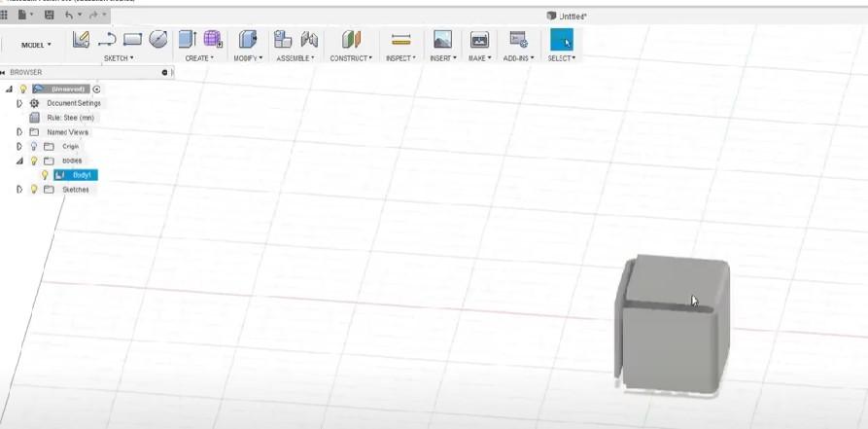Toggle the root component lightbulb visibility

tap(23, 89)
